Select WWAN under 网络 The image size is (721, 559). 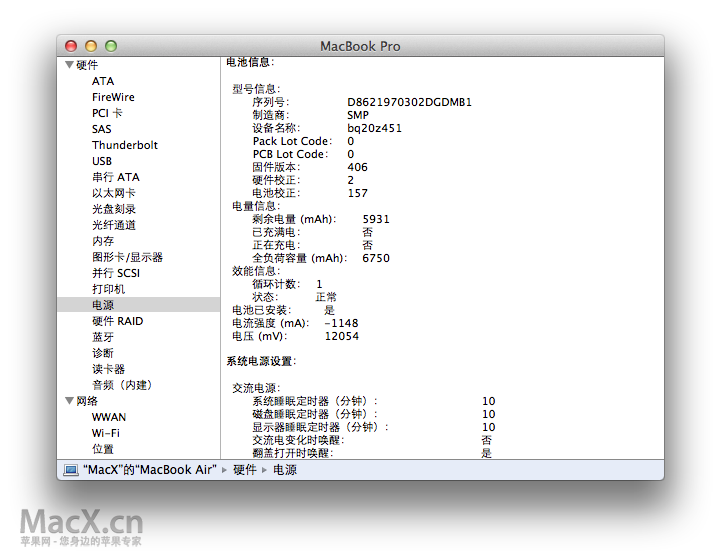pos(109,417)
